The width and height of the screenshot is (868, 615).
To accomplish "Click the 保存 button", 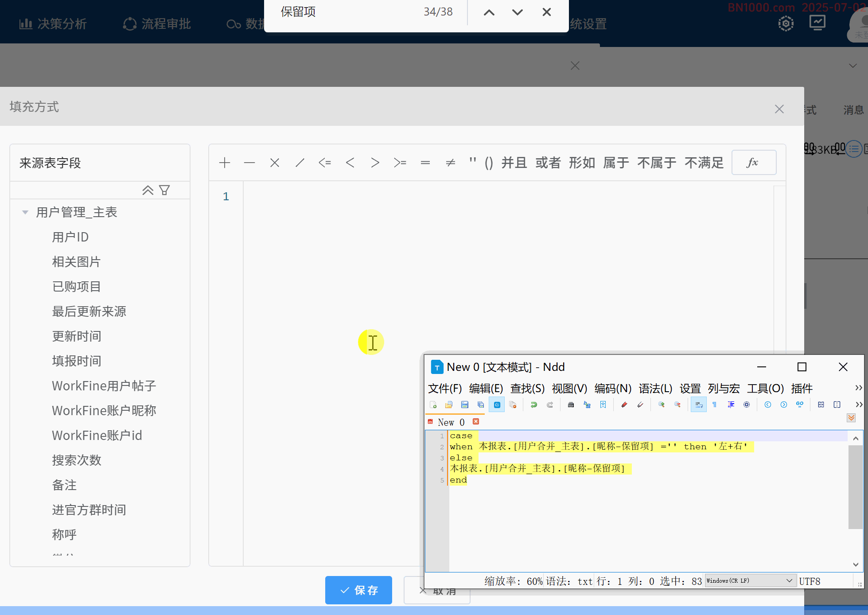I will [x=358, y=590].
